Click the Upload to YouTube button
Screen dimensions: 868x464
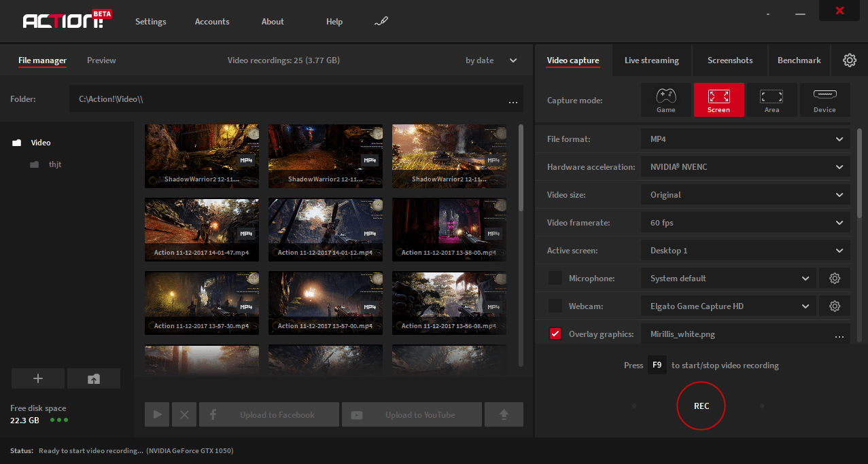click(411, 414)
